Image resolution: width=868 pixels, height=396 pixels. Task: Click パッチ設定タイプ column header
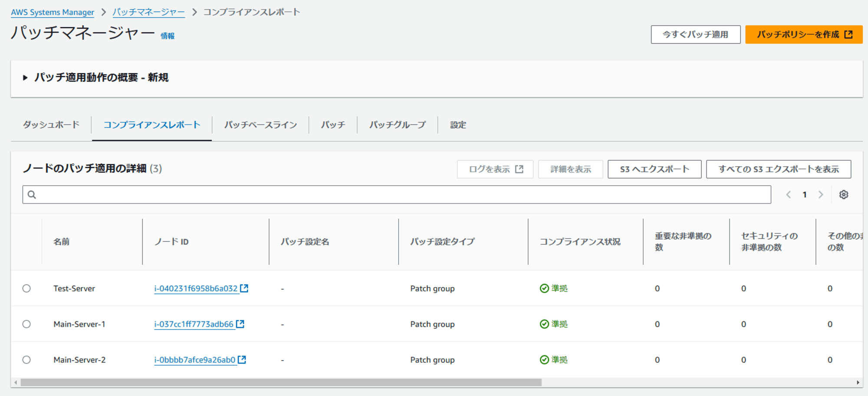click(442, 242)
